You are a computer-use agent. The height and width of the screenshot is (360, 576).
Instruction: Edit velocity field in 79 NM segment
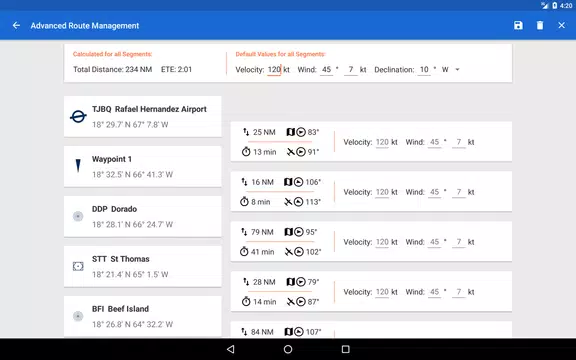pyautogui.click(x=382, y=242)
